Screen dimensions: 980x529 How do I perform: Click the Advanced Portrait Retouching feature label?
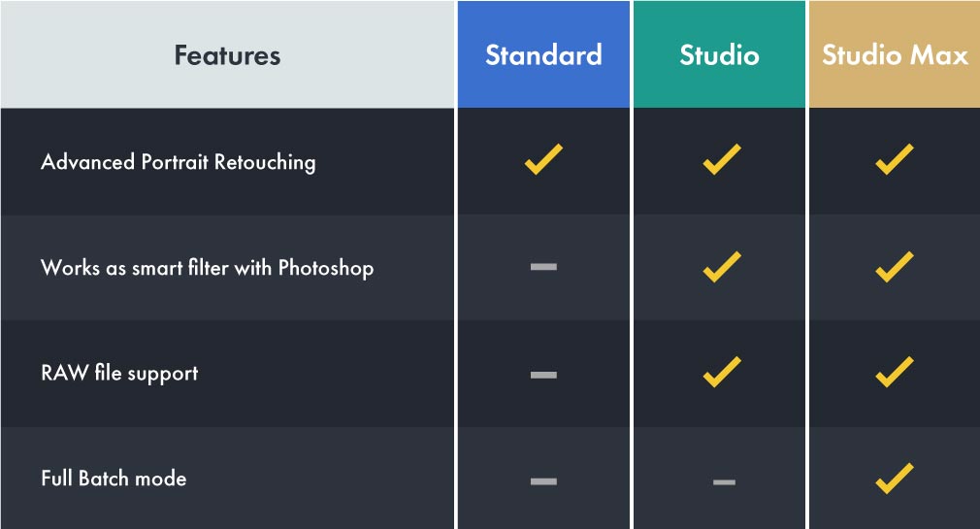179,162
